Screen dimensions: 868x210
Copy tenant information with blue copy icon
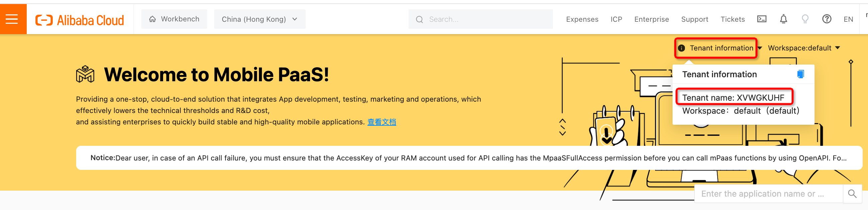pos(801,74)
